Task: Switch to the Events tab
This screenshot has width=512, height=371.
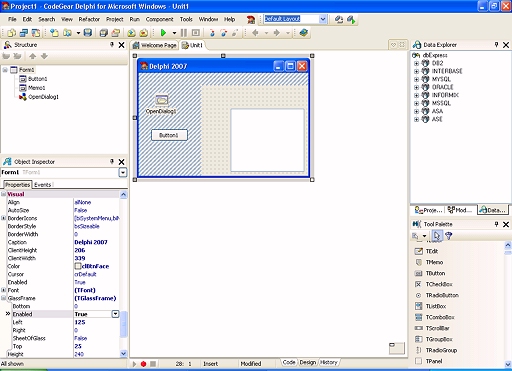Action: [x=43, y=185]
